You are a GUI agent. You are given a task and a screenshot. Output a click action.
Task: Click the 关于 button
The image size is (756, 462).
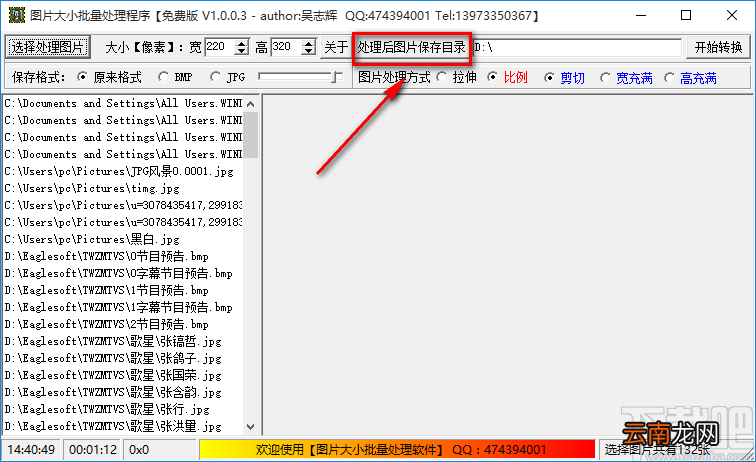336,47
